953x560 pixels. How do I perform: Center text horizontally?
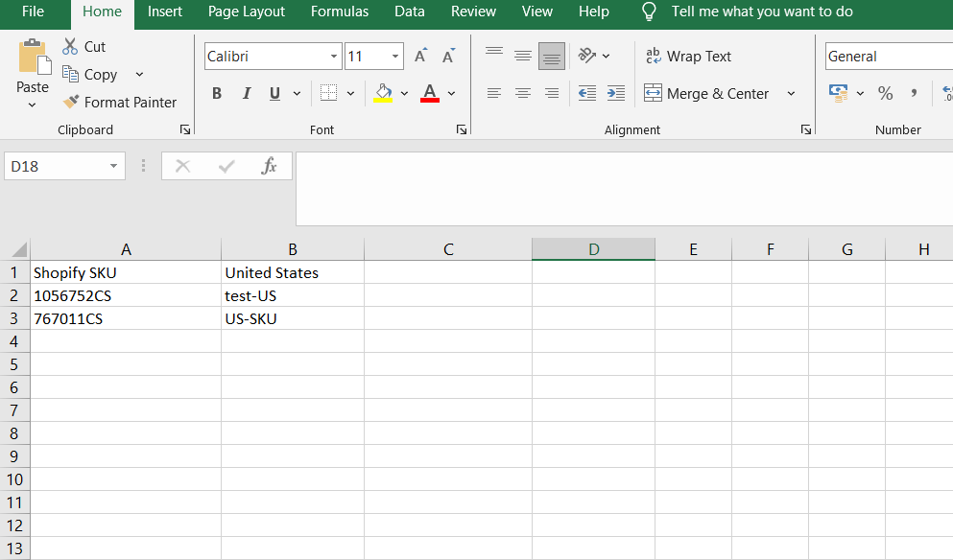[523, 93]
